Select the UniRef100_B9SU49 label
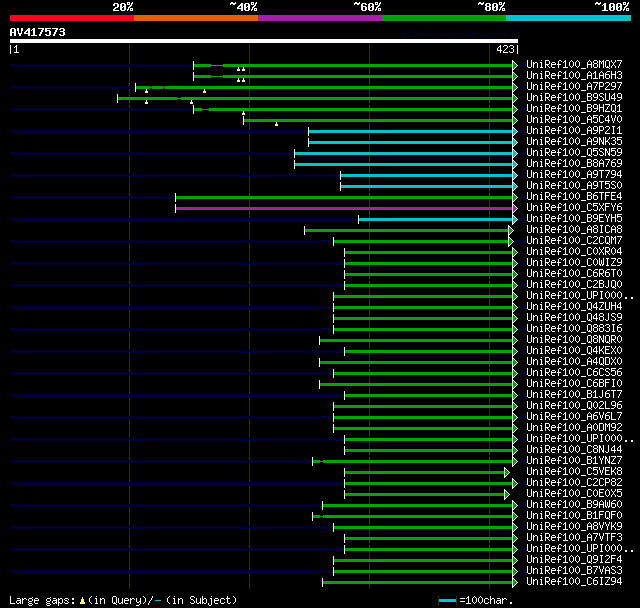This screenshot has height=608, width=640. pos(574,98)
